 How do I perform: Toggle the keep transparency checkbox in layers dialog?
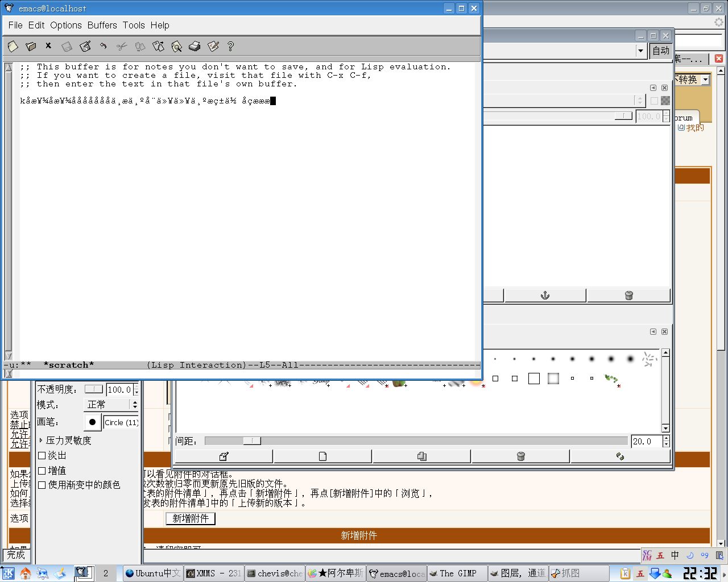point(654,101)
